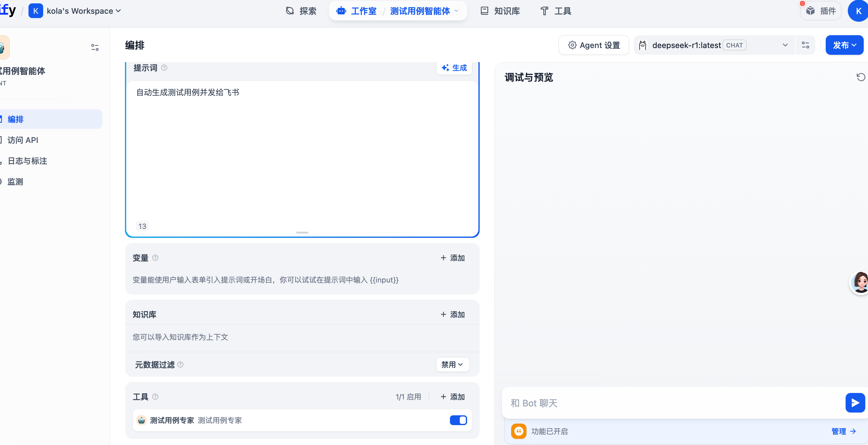Image resolution: width=868 pixels, height=445 pixels.
Task: Click the blue send message button
Action: point(855,403)
